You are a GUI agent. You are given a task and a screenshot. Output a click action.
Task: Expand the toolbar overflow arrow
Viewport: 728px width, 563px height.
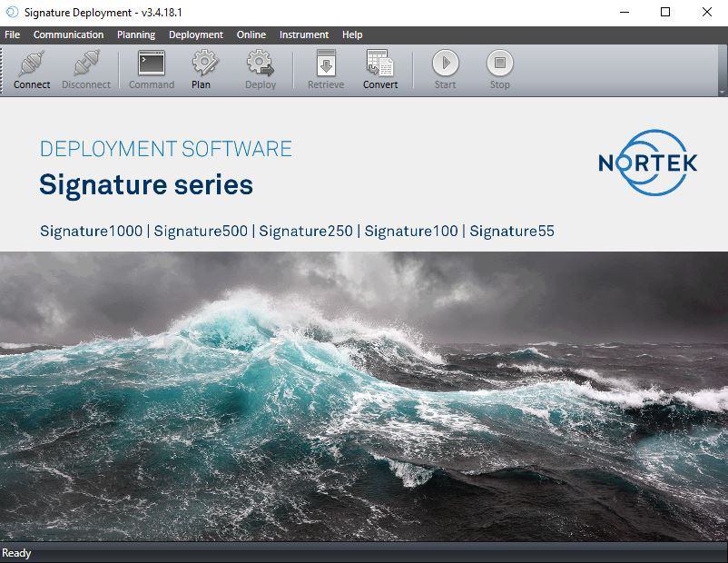click(x=722, y=92)
